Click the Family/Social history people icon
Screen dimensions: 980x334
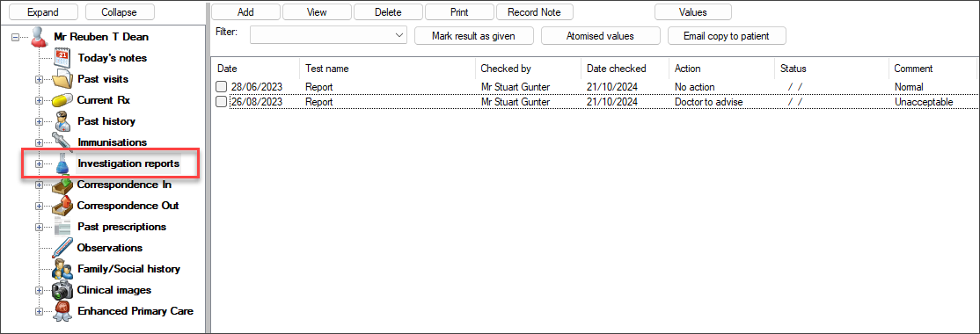[62, 270]
